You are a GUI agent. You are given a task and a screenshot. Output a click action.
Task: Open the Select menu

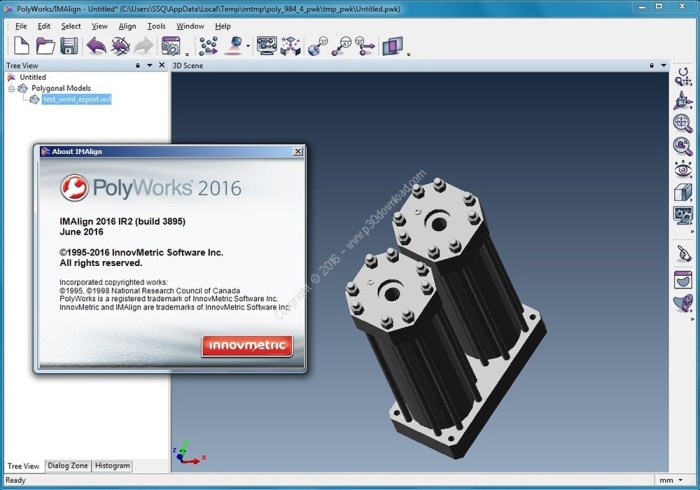tap(71, 26)
